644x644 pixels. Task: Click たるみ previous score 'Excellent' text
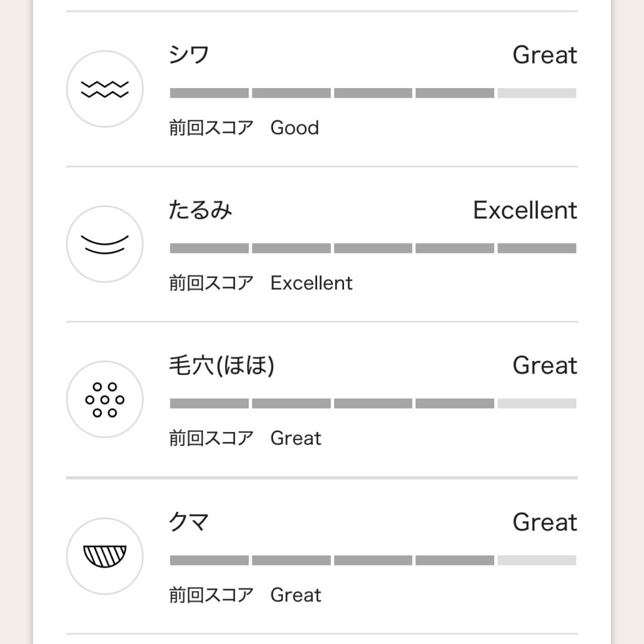coord(311,283)
